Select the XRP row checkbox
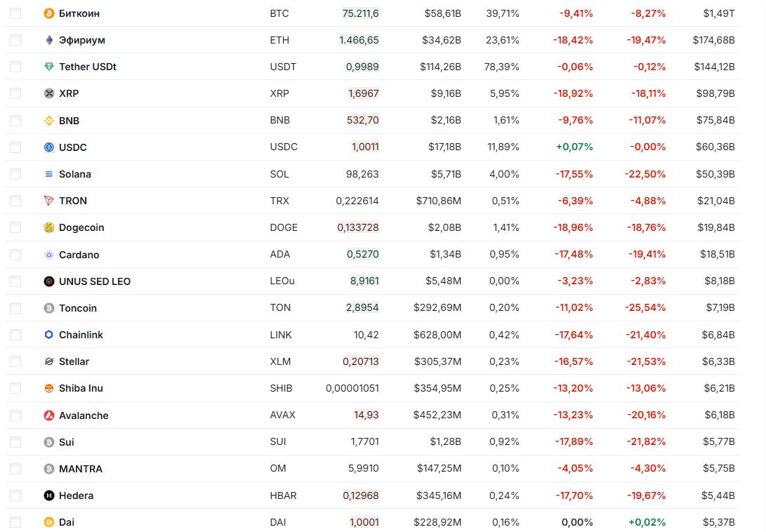766x532 pixels. click(15, 93)
